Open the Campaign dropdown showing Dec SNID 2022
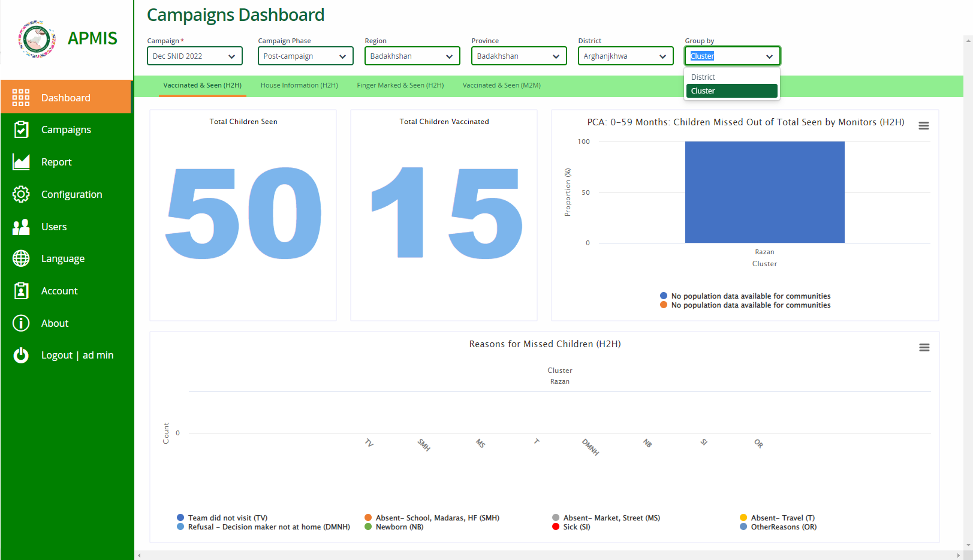973x560 pixels. click(194, 56)
